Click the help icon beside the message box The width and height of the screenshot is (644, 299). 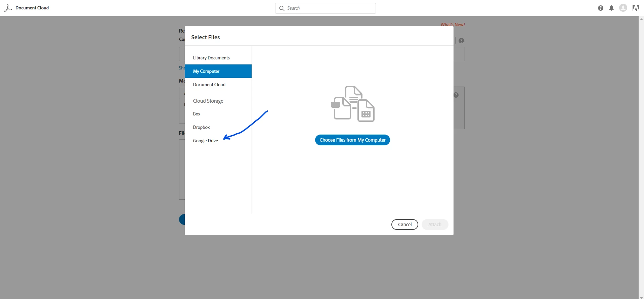pos(456,95)
